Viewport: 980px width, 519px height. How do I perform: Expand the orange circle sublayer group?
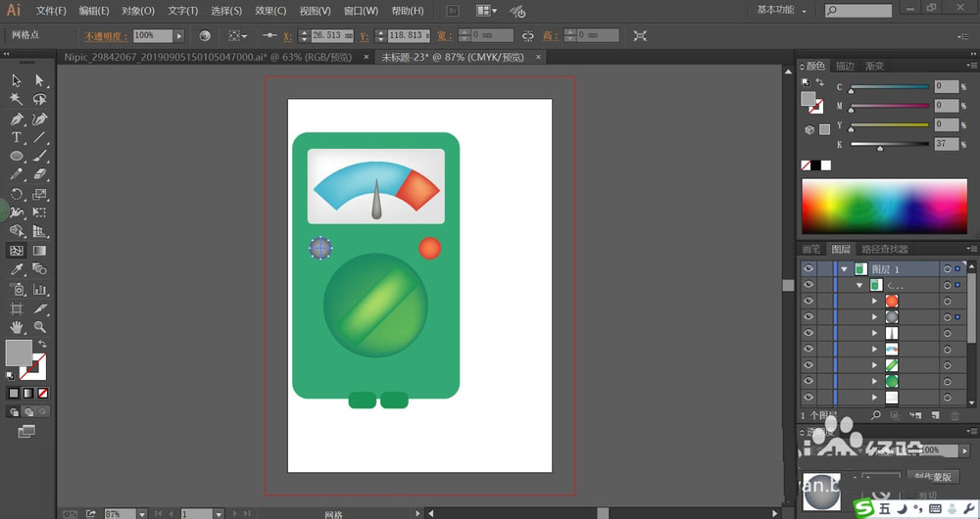[875, 301]
